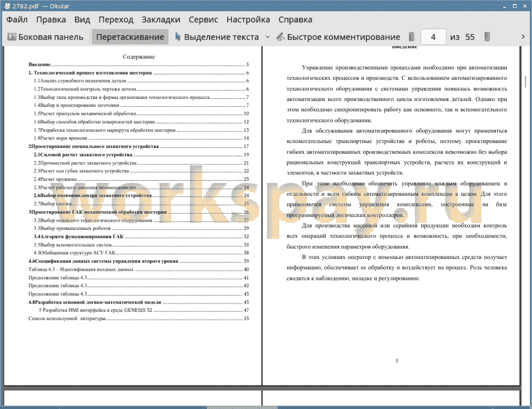The image size is (532, 409).
Task: Go to next page with the right arrow
Action: coord(487,37)
